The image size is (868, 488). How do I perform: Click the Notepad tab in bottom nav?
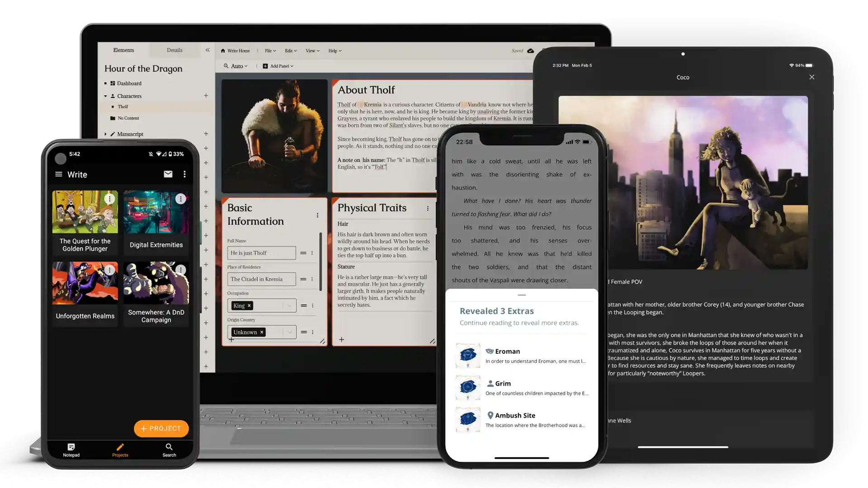coord(71,450)
